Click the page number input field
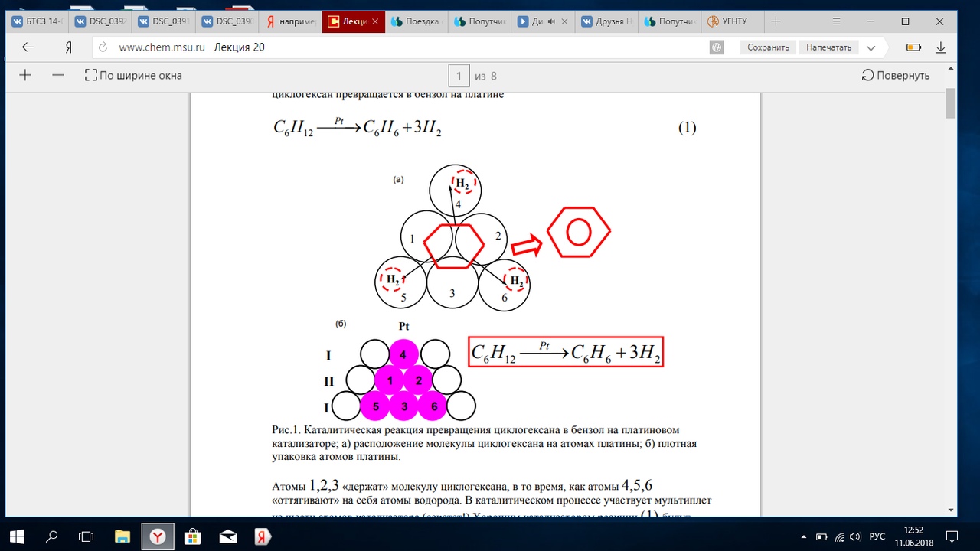The image size is (980, 551). pos(459,76)
